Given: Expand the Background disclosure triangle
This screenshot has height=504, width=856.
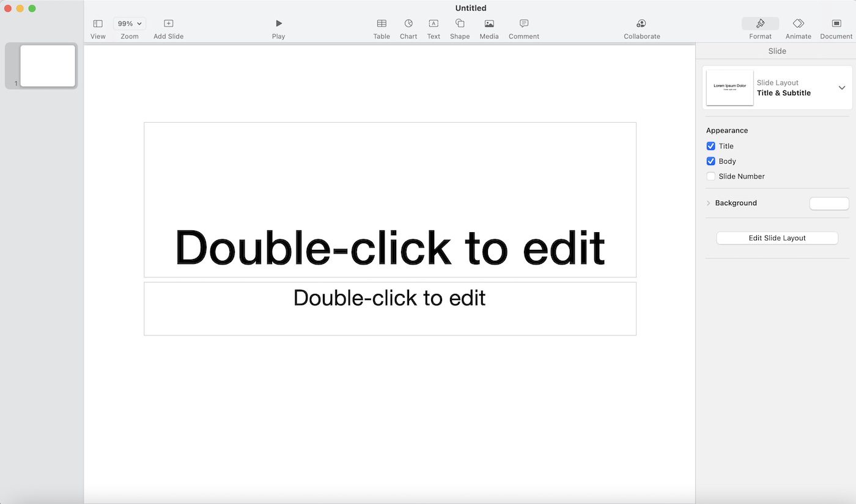Looking at the screenshot, I should coord(709,203).
